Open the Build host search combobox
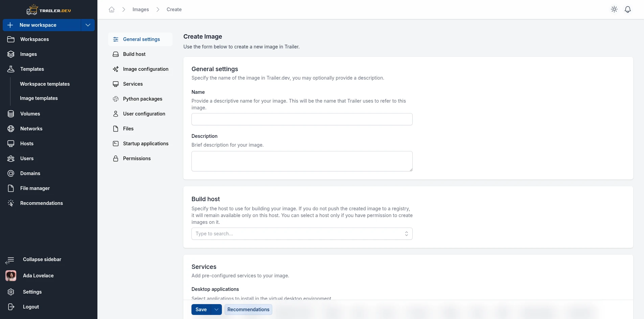Image resolution: width=644 pixels, height=319 pixels. click(x=302, y=234)
